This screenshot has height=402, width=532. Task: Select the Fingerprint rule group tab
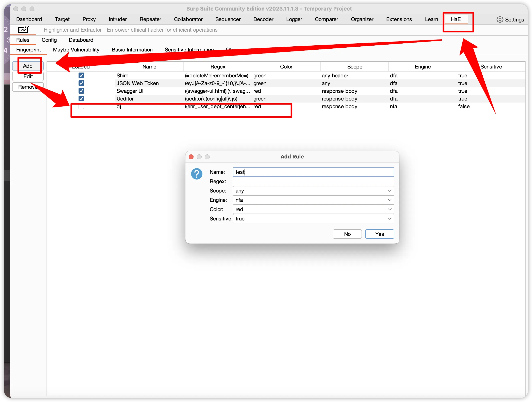(28, 50)
